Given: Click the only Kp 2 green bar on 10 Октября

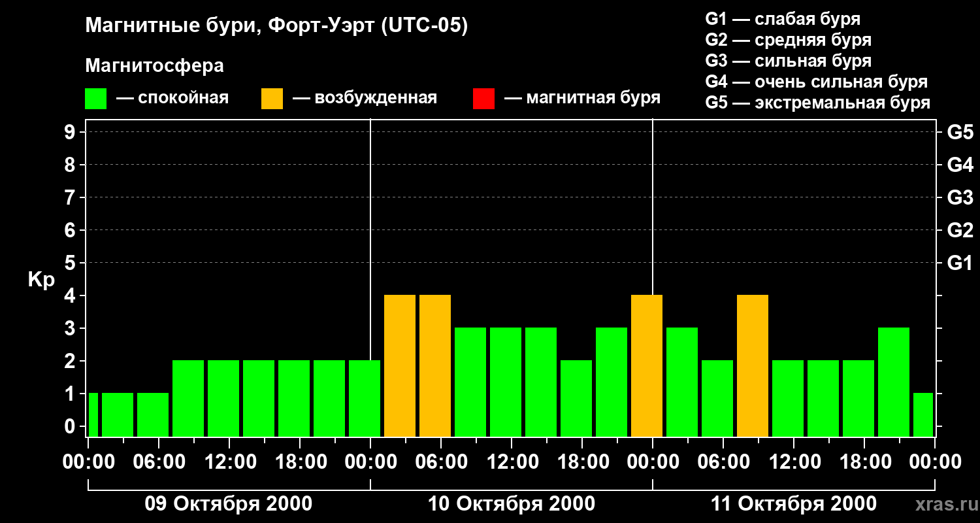Looking at the screenshot, I should [x=576, y=399].
